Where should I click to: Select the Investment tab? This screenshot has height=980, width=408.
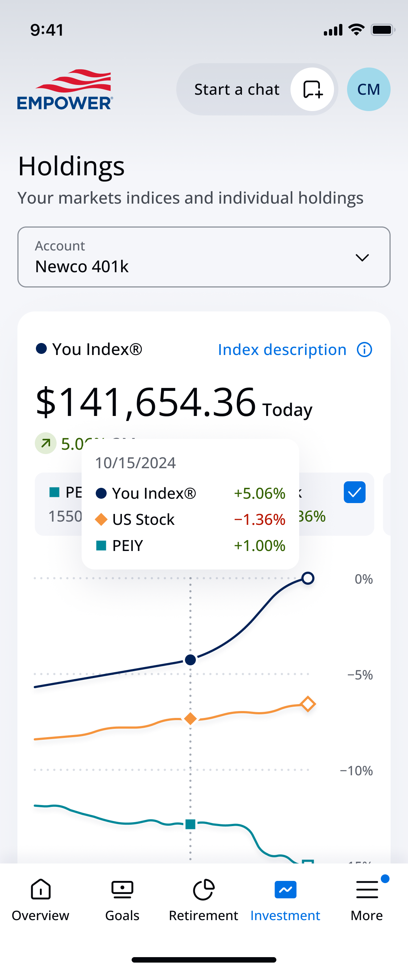click(285, 900)
